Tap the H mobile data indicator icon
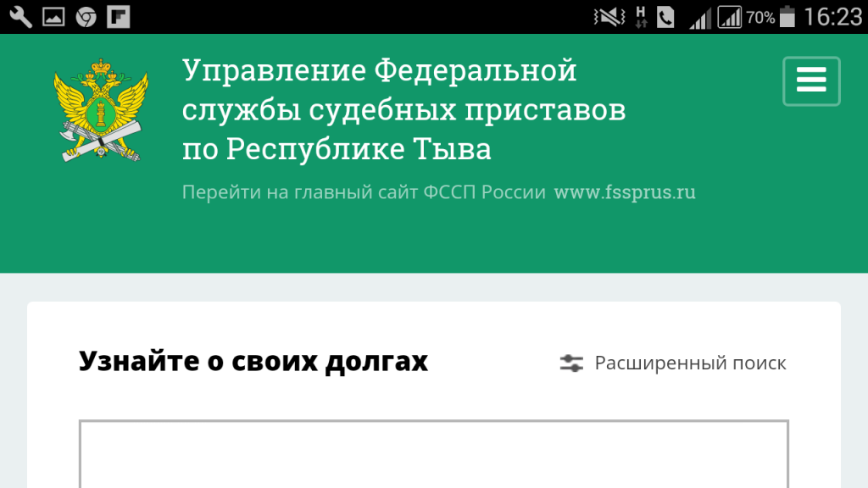The image size is (868, 488). 641,17
